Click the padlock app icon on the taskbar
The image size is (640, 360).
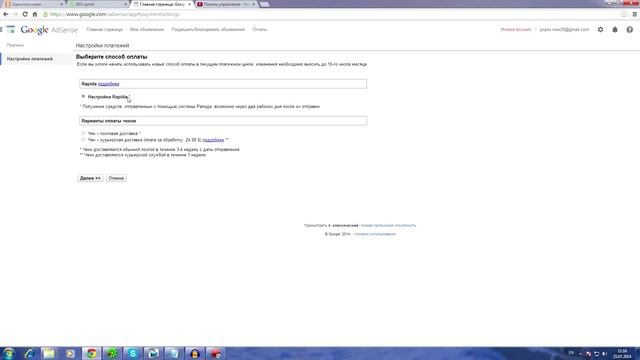(x=195, y=353)
